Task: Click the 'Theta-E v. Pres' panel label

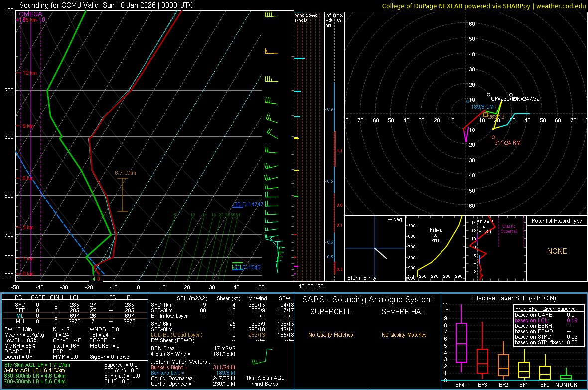Action: pos(435,235)
